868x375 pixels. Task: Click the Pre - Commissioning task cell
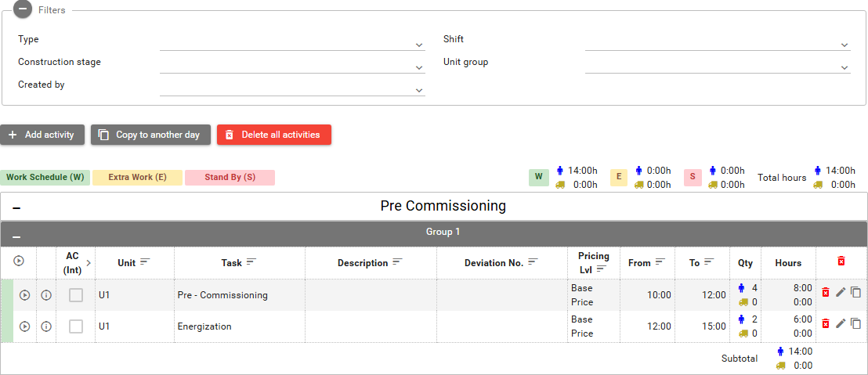coord(239,295)
